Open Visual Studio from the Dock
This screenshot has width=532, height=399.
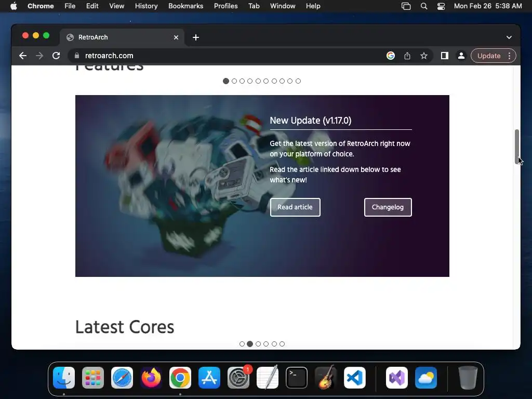click(397, 378)
